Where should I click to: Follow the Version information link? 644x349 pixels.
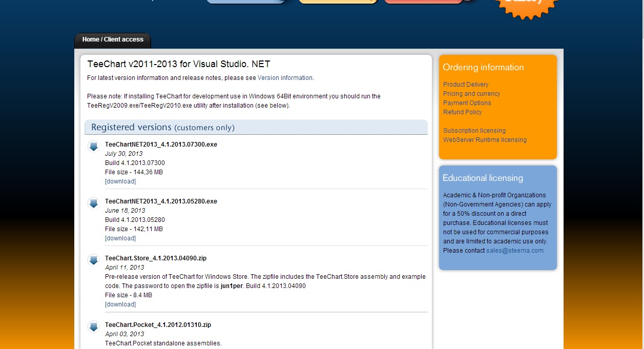(285, 78)
